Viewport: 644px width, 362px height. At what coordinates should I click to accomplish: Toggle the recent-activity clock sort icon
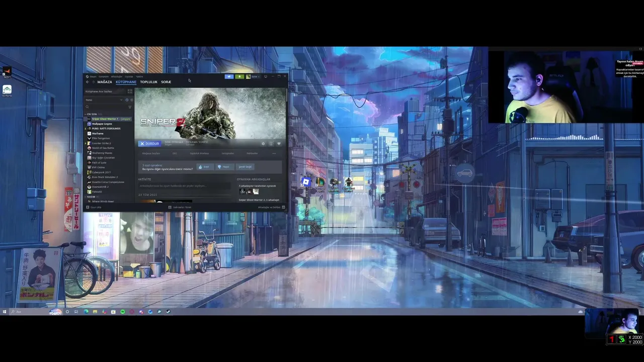click(127, 100)
